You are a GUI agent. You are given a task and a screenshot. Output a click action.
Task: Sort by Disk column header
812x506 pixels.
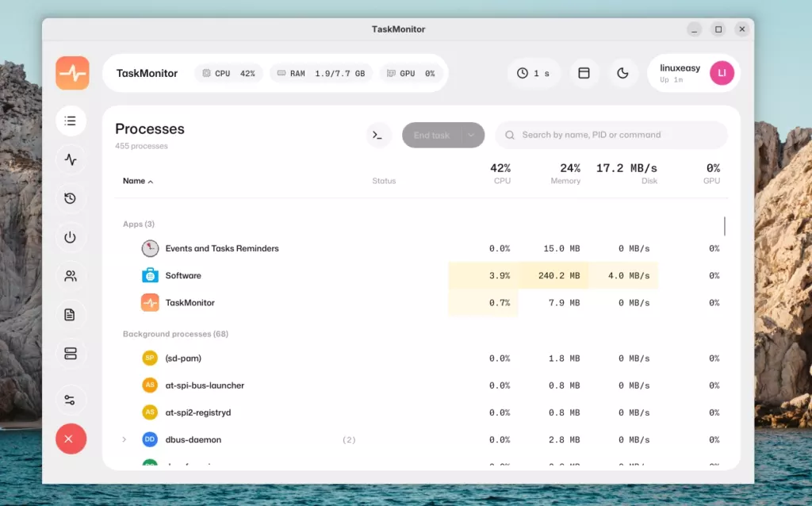(626, 174)
